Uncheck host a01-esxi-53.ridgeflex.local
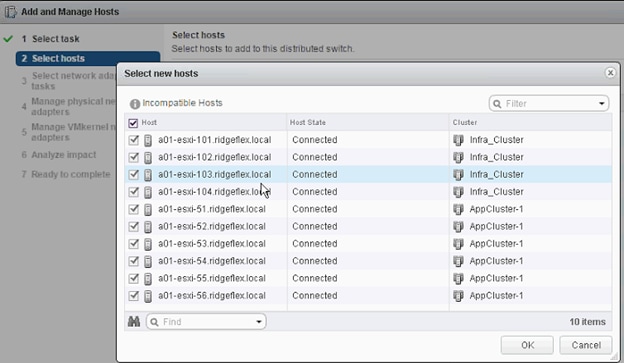 [x=133, y=244]
